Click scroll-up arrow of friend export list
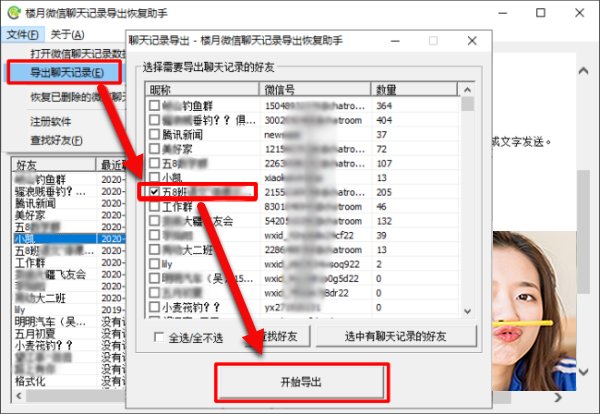The width and height of the screenshot is (600, 414). point(467,90)
